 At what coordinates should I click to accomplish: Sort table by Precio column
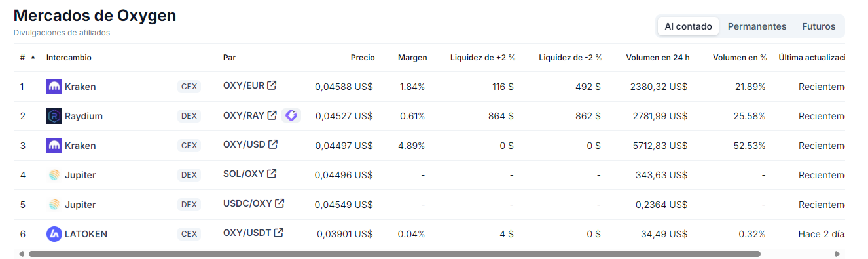(x=363, y=58)
